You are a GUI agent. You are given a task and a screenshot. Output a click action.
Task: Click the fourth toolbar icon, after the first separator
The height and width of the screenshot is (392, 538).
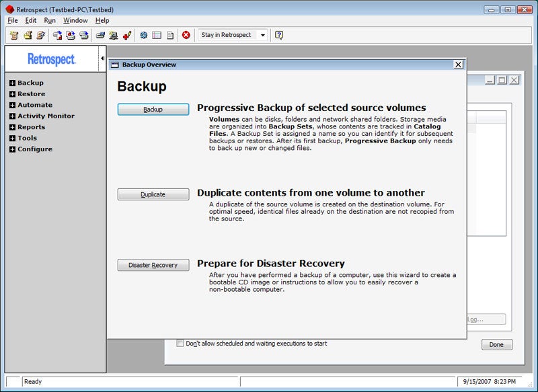(x=57, y=35)
